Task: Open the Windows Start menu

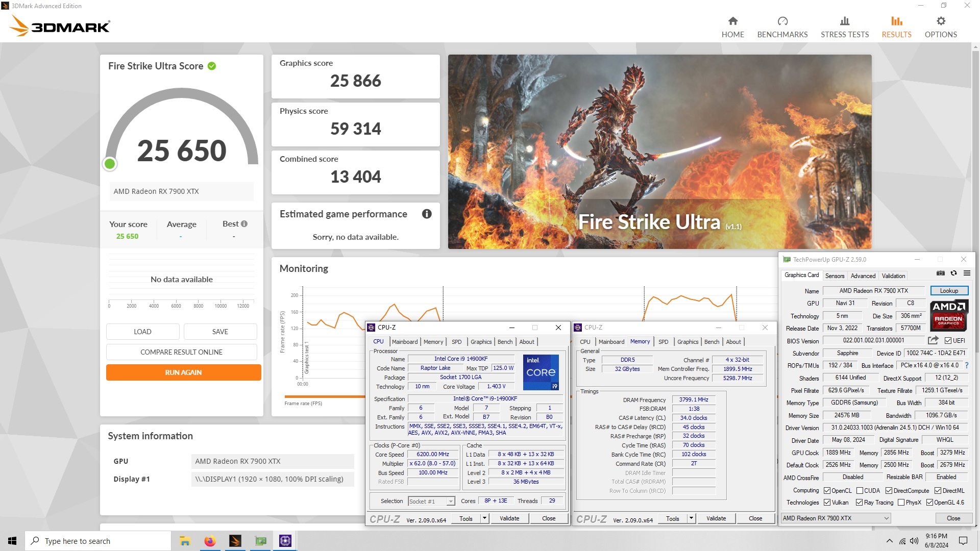Action: click(x=12, y=541)
